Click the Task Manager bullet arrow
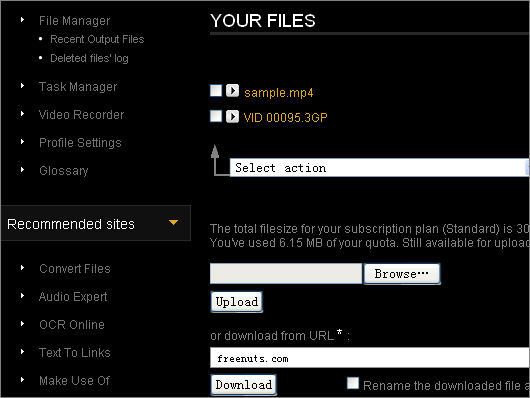The image size is (530, 398). tap(22, 86)
